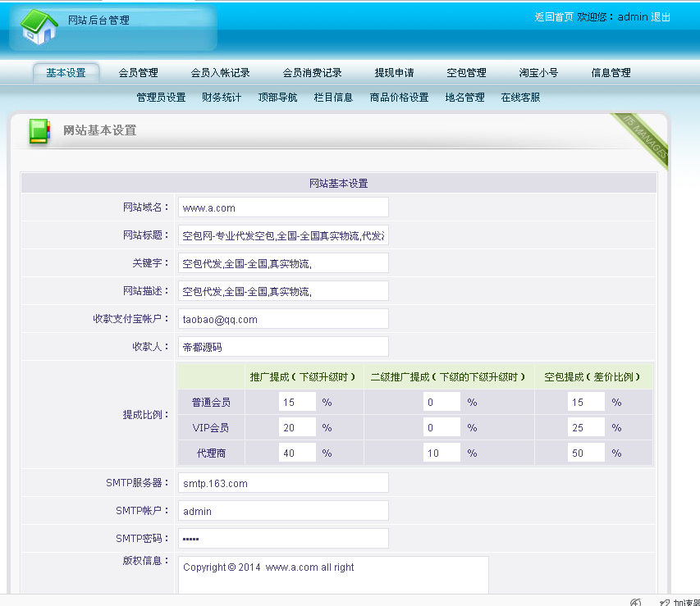The width and height of the screenshot is (700, 606).
Task: Open 商品价格设置 submenu item
Action: (x=399, y=98)
